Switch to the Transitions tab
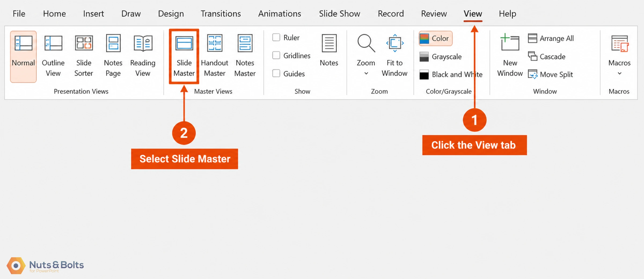Image resolution: width=644 pixels, height=279 pixels. (221, 13)
